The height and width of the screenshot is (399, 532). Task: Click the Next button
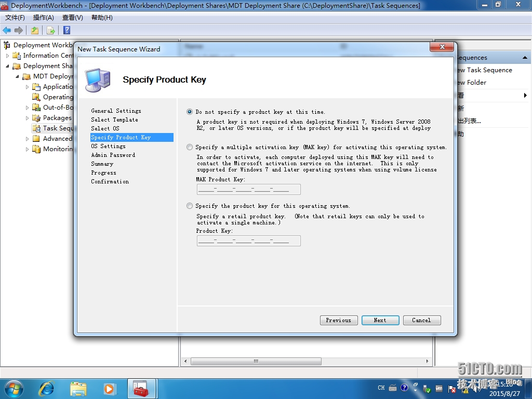pyautogui.click(x=380, y=320)
